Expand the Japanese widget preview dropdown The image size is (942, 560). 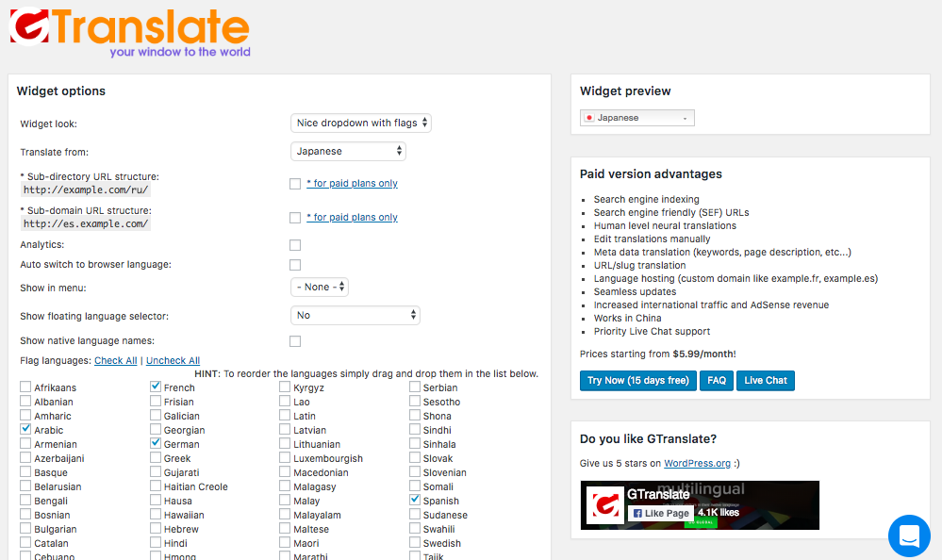637,118
